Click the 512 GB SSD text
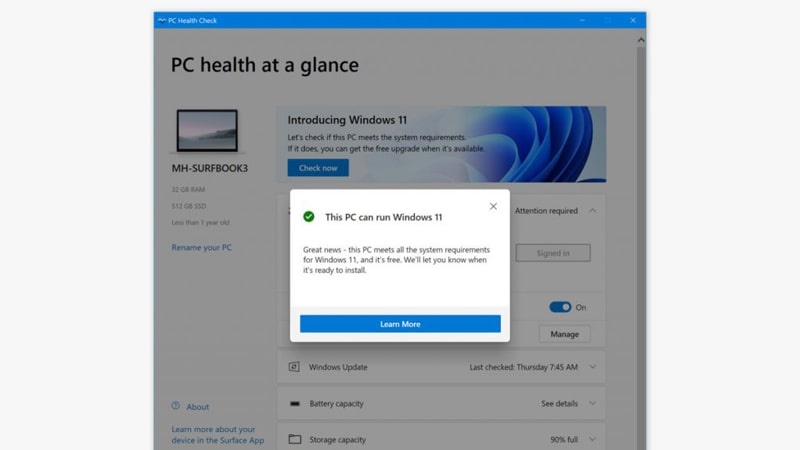 click(x=189, y=206)
